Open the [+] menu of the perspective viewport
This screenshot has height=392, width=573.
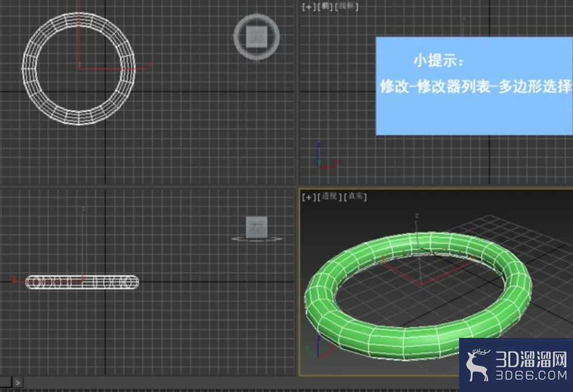tap(309, 197)
